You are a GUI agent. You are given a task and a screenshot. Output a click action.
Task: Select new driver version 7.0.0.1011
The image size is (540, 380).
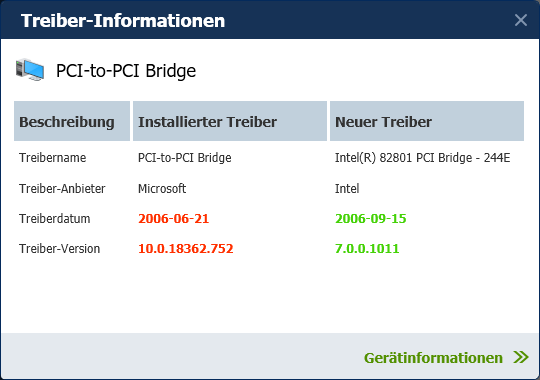tap(367, 249)
